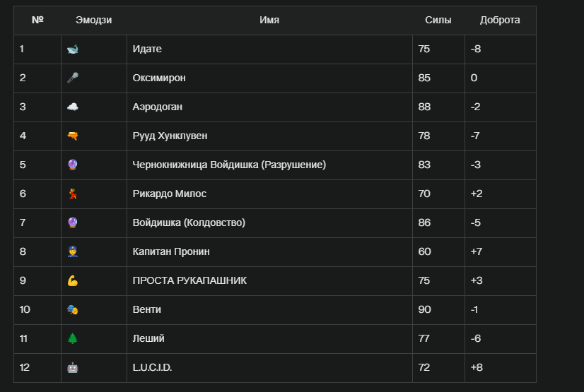Image resolution: width=584 pixels, height=392 pixels.
Task: Click the pistol emoji for Рууд Хунклувен
Action: [73, 136]
